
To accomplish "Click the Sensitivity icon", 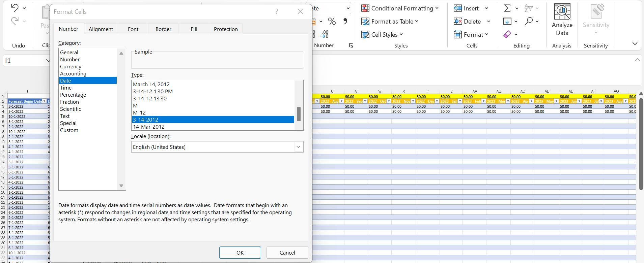I will pos(597,11).
